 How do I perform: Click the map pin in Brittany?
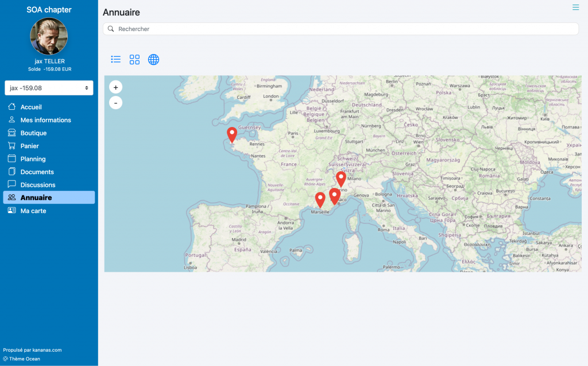tap(232, 135)
